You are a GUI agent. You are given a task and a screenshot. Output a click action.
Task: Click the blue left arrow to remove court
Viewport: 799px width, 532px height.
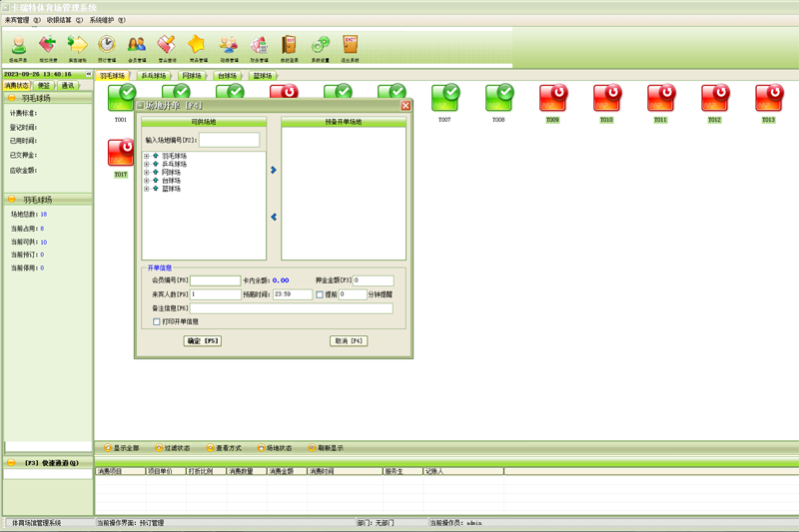pos(274,217)
